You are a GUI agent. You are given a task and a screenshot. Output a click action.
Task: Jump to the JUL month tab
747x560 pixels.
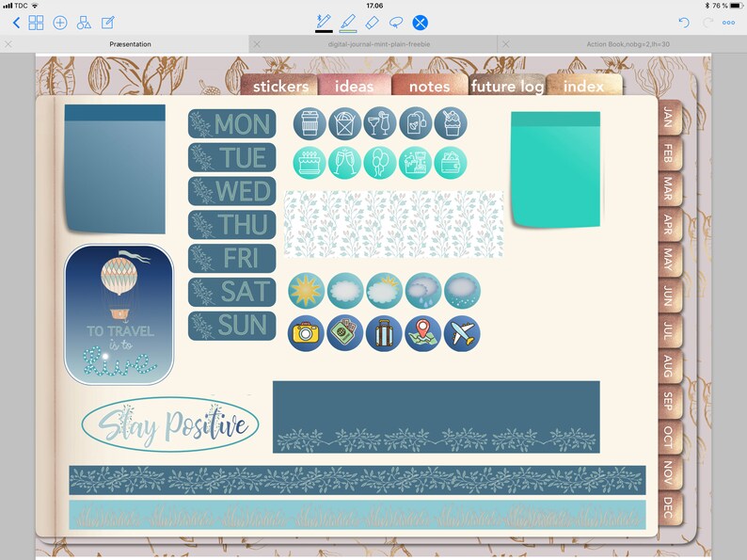670,330
